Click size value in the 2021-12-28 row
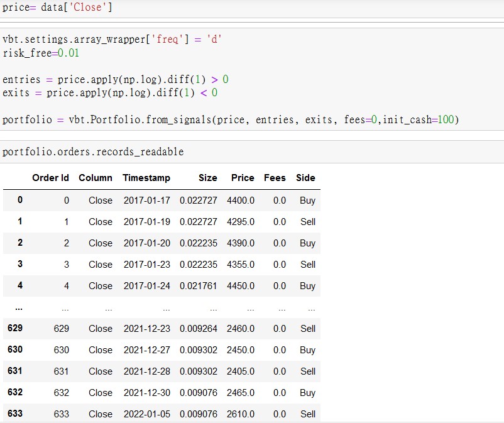 pyautogui.click(x=199, y=371)
